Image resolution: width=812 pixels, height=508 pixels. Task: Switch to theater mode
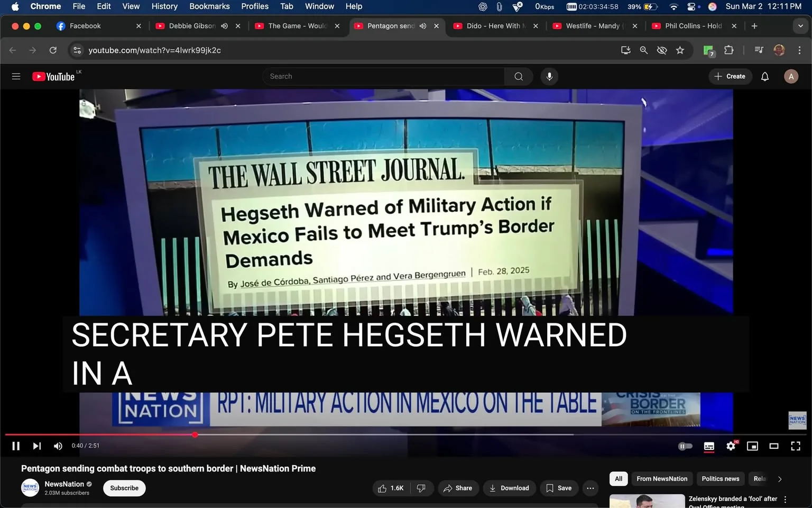click(774, 446)
